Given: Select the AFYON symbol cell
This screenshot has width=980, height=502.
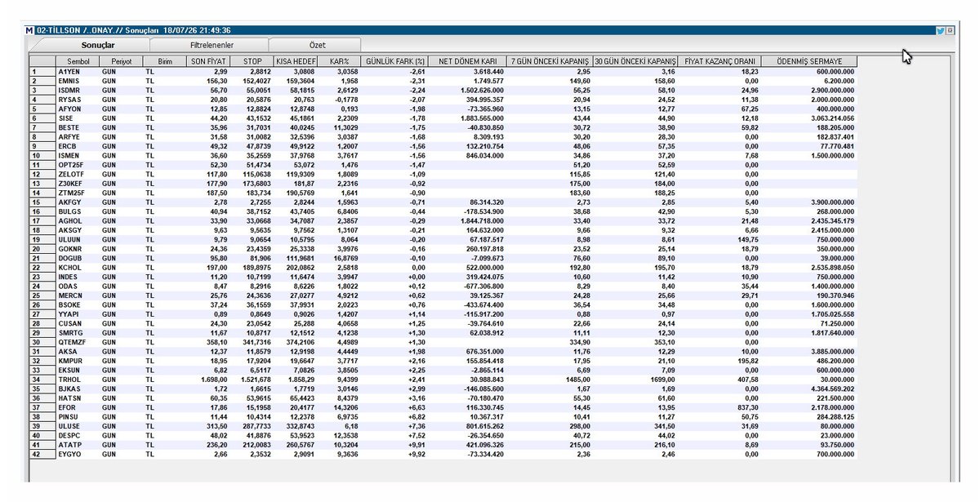Looking at the screenshot, I should point(78,108).
